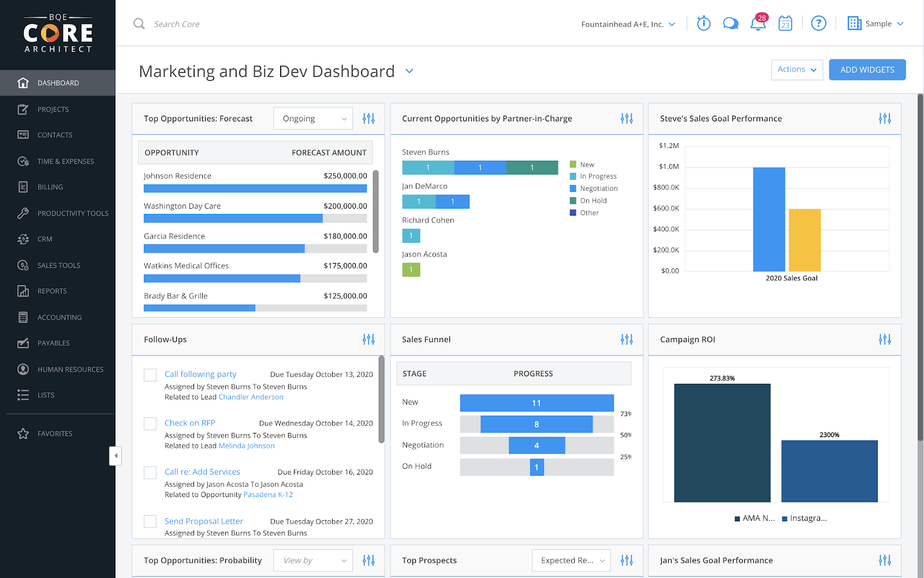Screen dimensions: 924x578
Task: Open settings for Jan's Sales Goal Performance widget
Action: coord(885,560)
